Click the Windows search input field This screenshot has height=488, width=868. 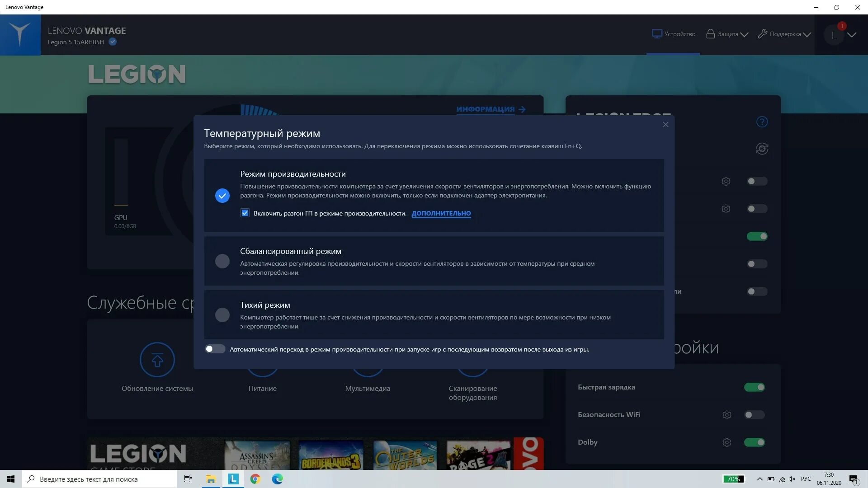[99, 479]
